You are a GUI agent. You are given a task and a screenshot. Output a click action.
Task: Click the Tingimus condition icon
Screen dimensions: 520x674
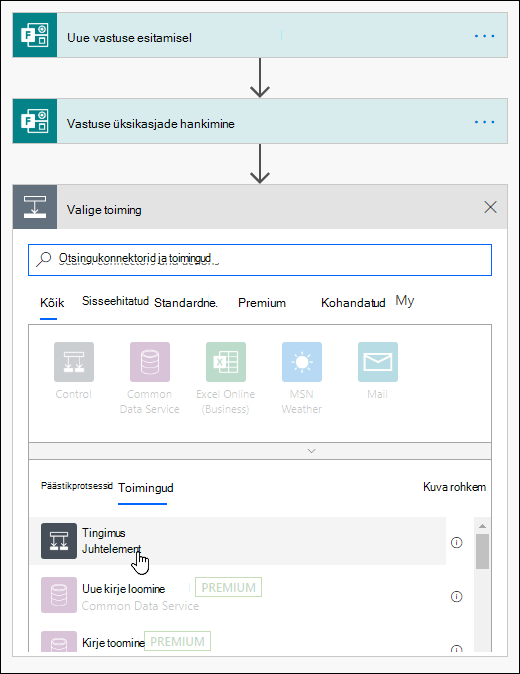click(59, 541)
